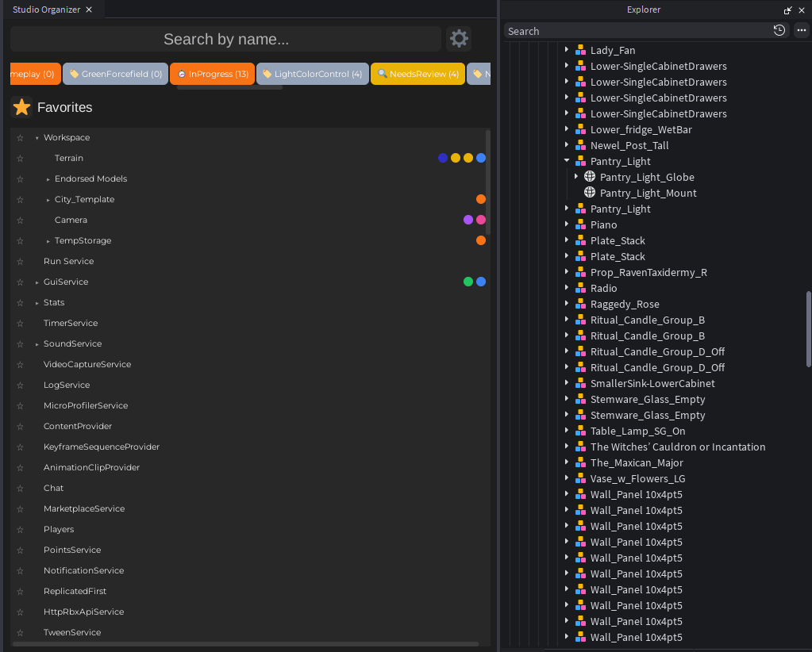The width and height of the screenshot is (812, 652).
Task: Click the orange tag dot on TempStorage
Action: (481, 240)
